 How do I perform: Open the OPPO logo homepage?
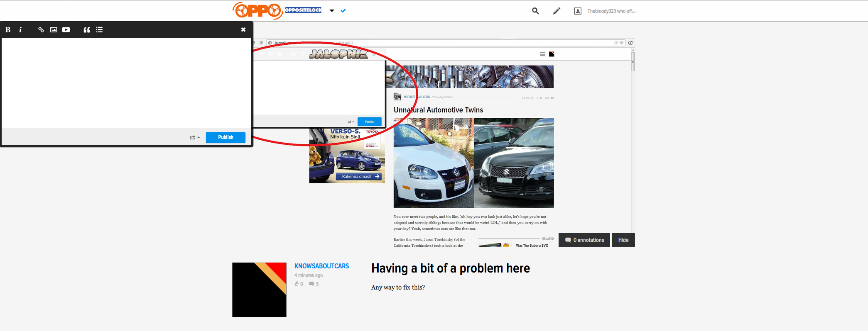tap(257, 10)
